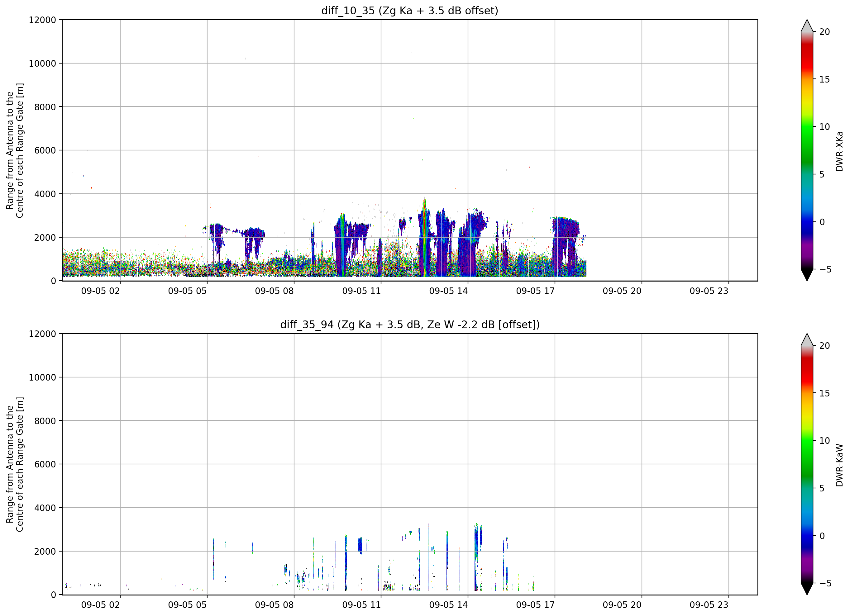Click the 09-05 05 label under top plot
Screen dimensions: 850x616
tap(187, 291)
